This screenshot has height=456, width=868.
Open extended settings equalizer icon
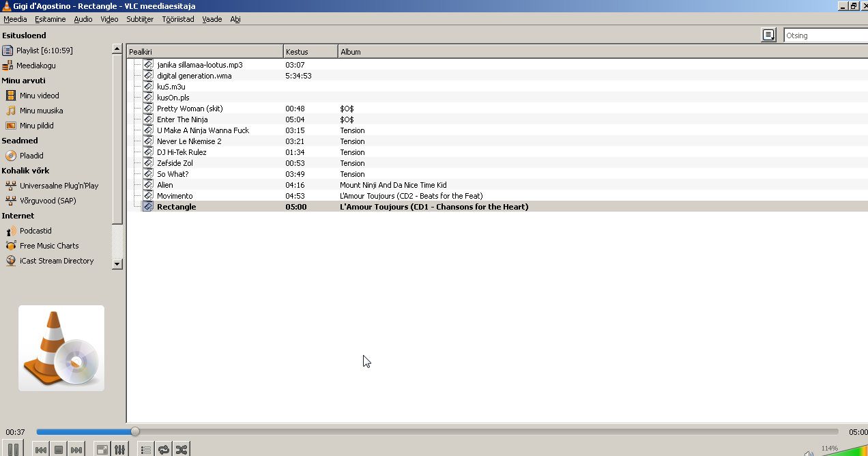coord(119,450)
